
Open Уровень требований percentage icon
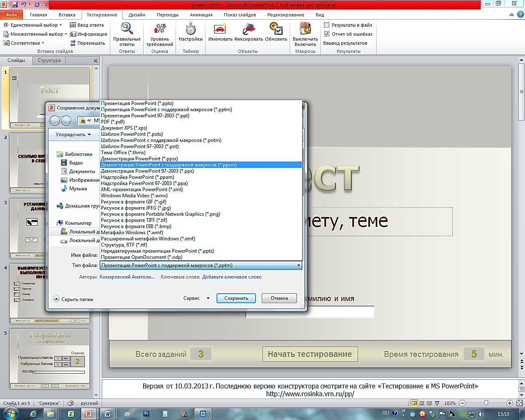(x=160, y=29)
